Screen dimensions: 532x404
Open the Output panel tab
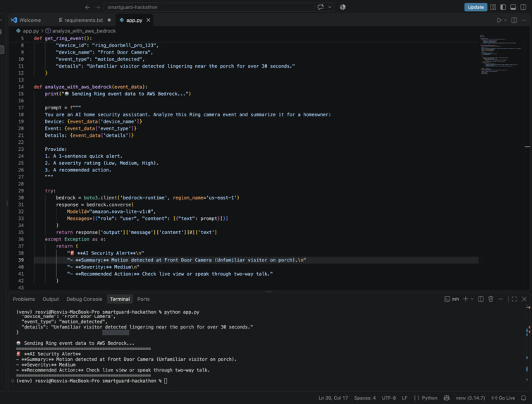click(x=51, y=299)
